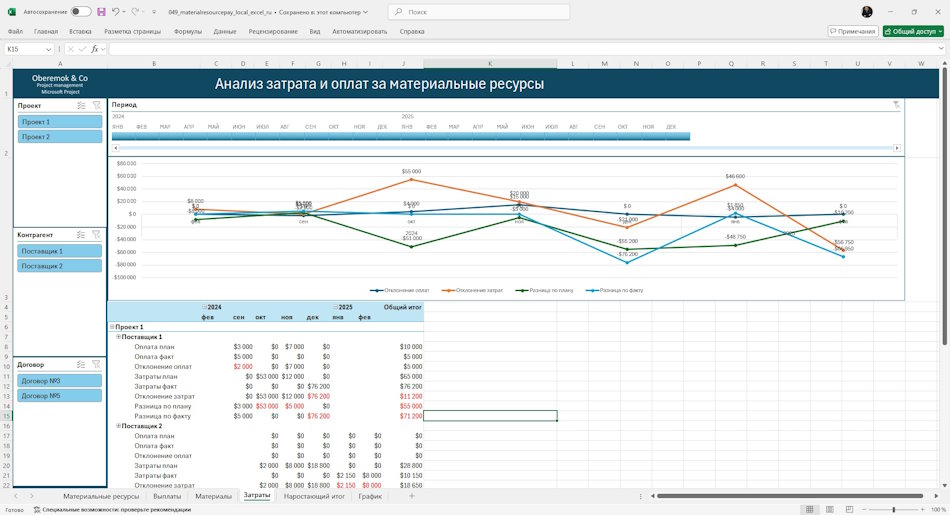This screenshot has width=950, height=515.
Task: Switch to Page Break Preview
Action: point(849,510)
